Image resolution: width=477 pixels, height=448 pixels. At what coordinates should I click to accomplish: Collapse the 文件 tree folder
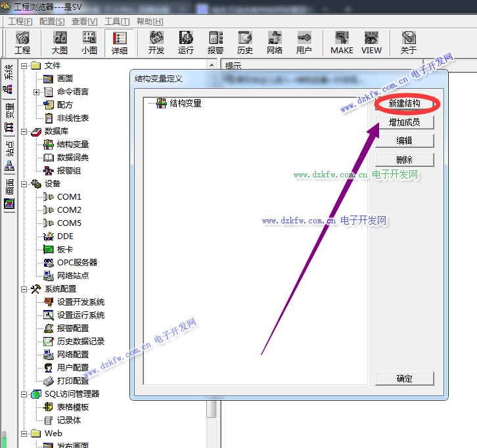click(24, 66)
